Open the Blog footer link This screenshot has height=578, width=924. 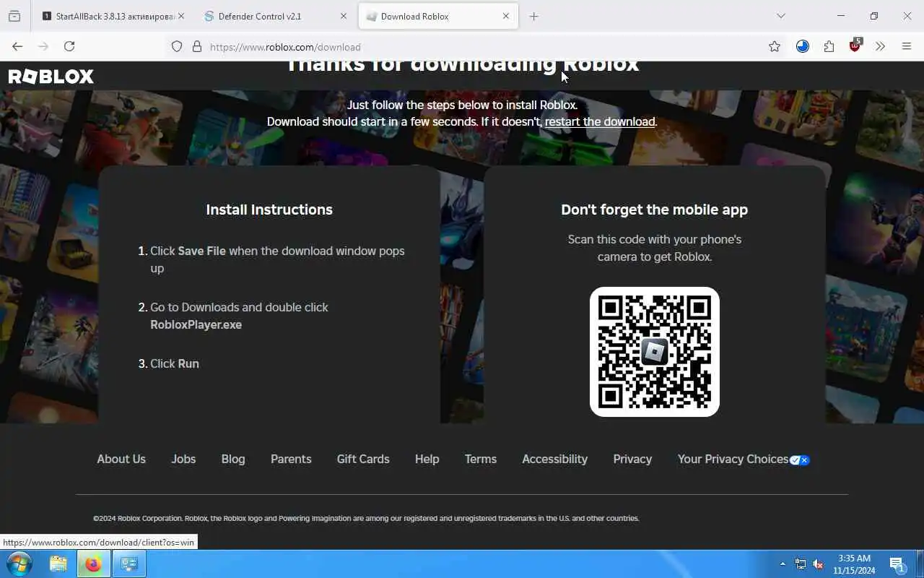pyautogui.click(x=233, y=459)
